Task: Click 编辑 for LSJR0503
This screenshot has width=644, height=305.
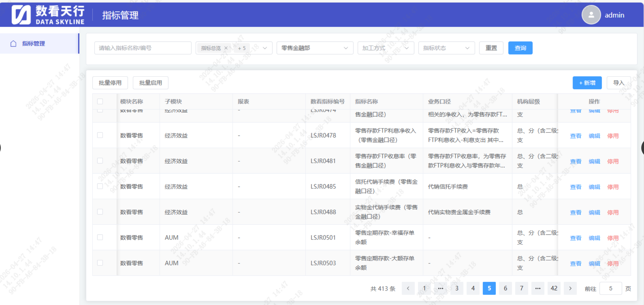Action: coord(594,263)
